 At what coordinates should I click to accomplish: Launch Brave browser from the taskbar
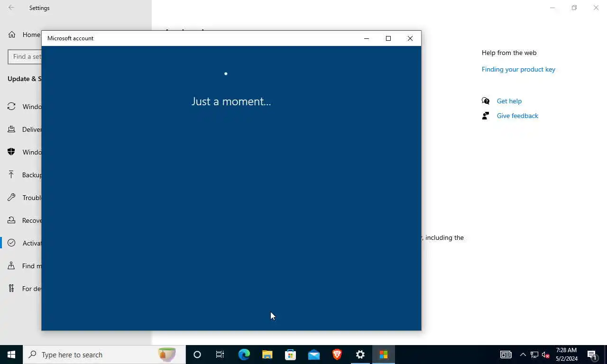point(337,355)
